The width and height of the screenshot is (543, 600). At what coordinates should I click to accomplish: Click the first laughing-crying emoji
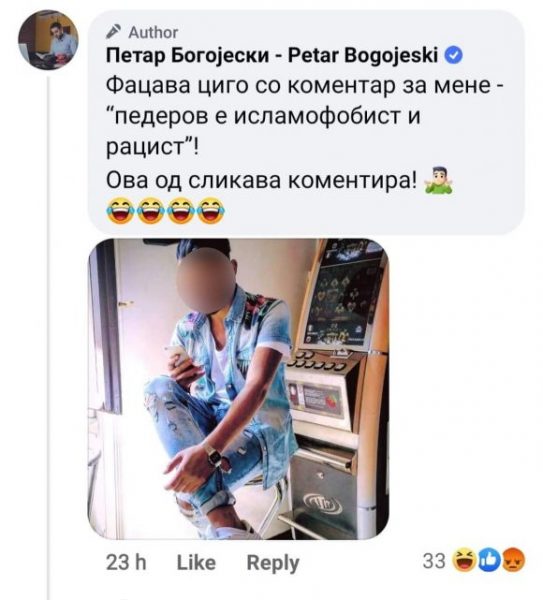(x=120, y=210)
